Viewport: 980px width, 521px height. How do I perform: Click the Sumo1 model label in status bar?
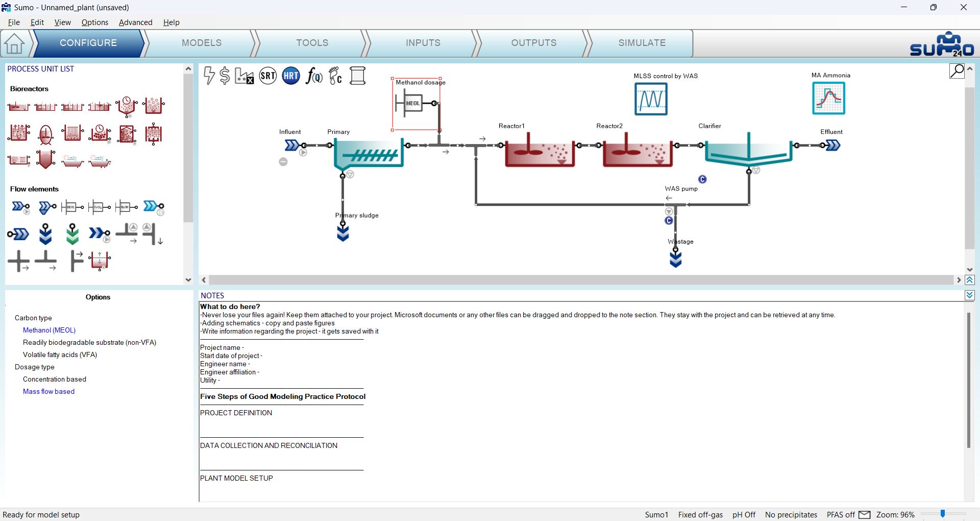click(656, 515)
